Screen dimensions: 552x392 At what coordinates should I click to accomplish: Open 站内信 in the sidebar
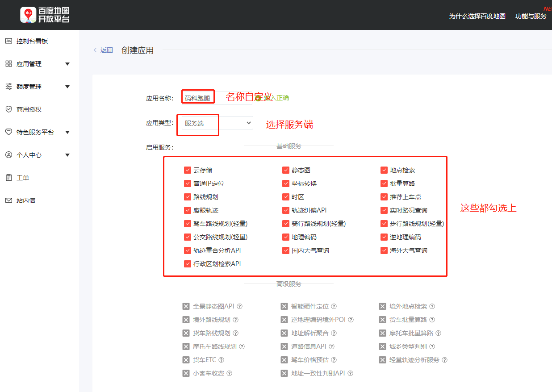click(26, 200)
